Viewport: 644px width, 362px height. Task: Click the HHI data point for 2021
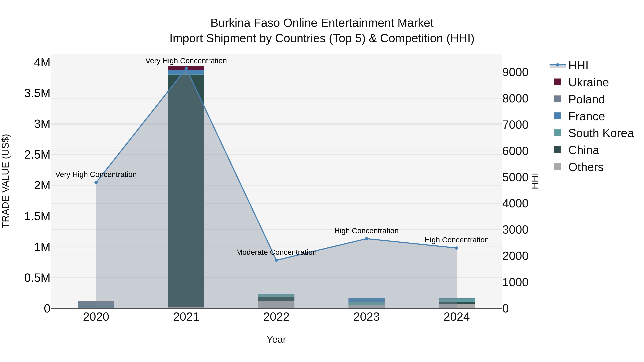tap(186, 68)
